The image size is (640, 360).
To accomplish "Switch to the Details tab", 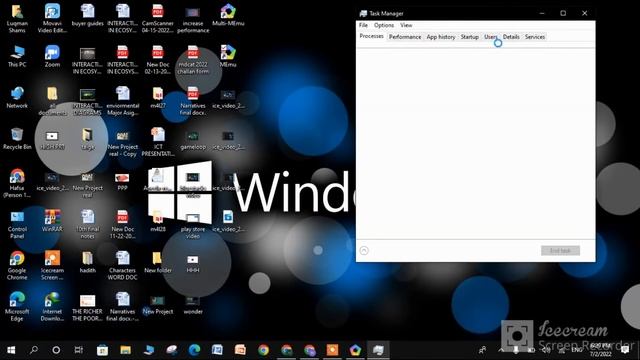I will 511,37.
